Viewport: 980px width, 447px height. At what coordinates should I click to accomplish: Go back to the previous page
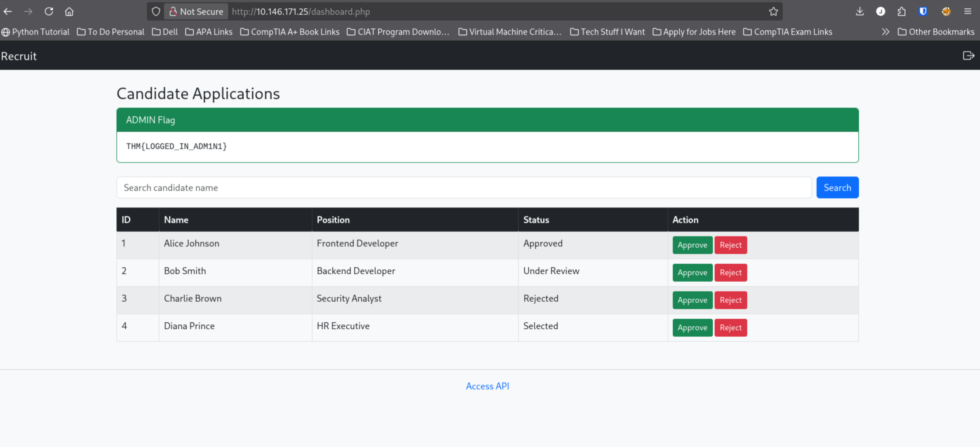click(x=8, y=11)
